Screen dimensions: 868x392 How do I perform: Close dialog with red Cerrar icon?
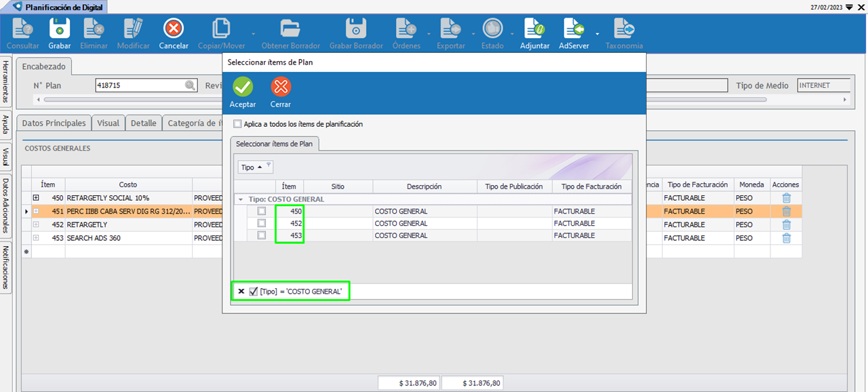pyautogui.click(x=280, y=87)
